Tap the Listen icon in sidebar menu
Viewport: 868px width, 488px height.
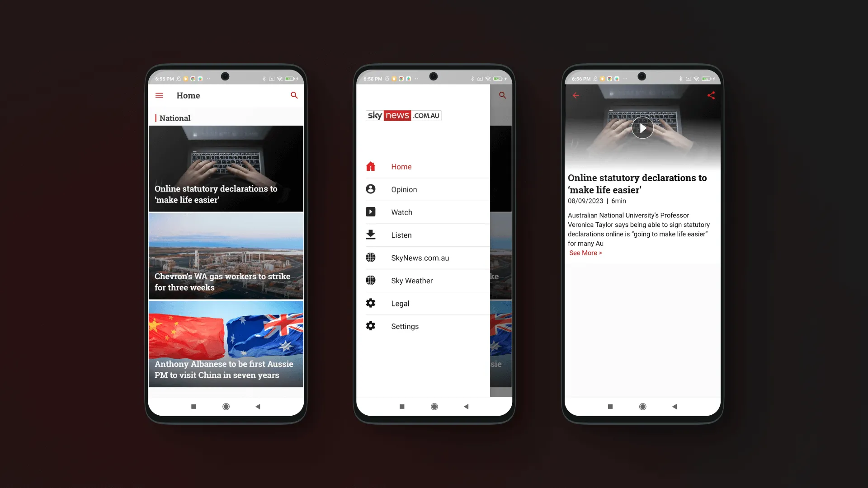(x=371, y=235)
